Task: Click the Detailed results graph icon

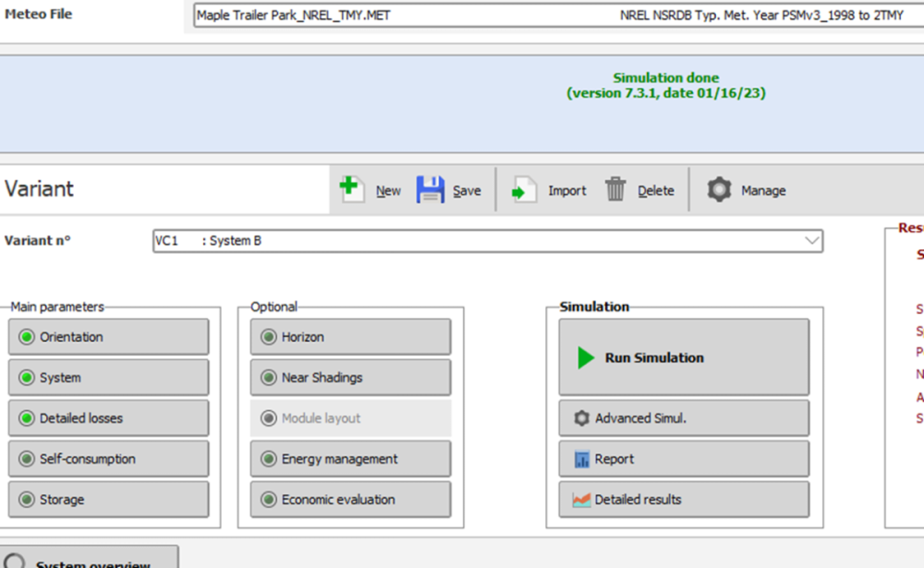Action: pyautogui.click(x=581, y=500)
